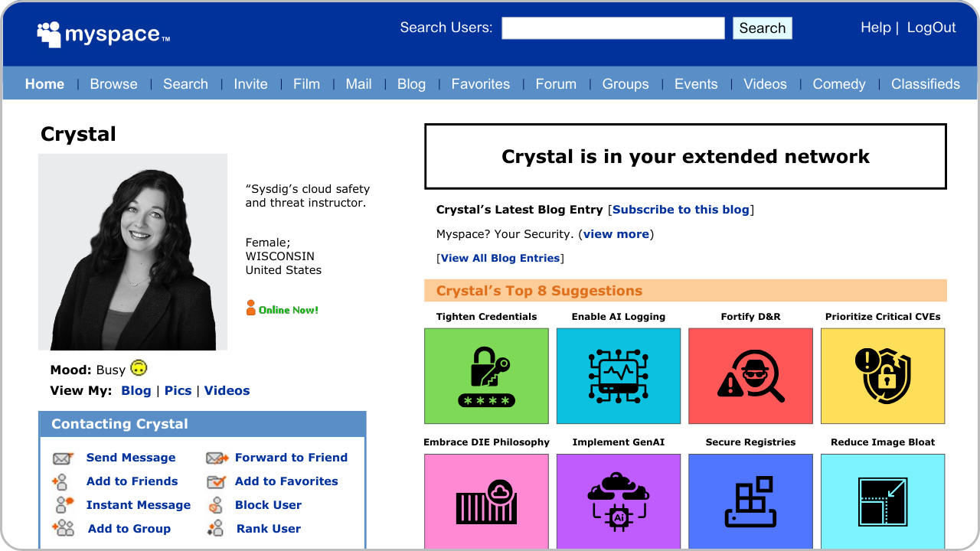Select the Fortify D&R magnifier icon
Screen dimensions: 980x551
pos(750,376)
